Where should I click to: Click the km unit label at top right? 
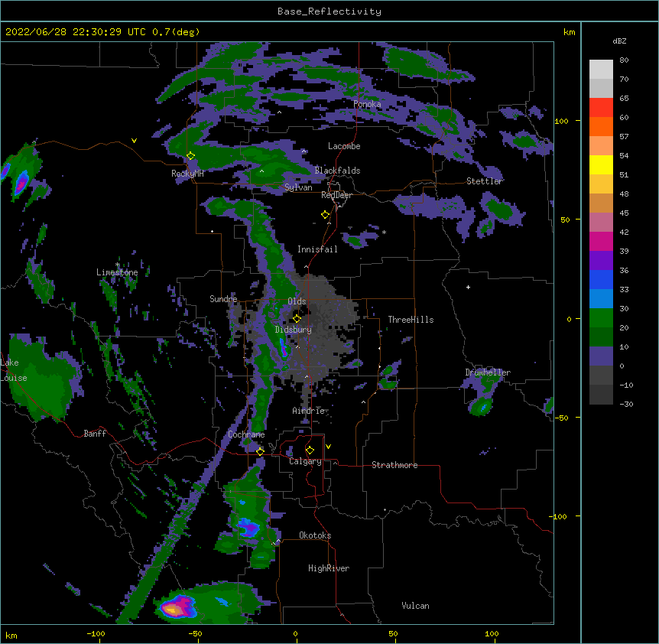(x=569, y=32)
